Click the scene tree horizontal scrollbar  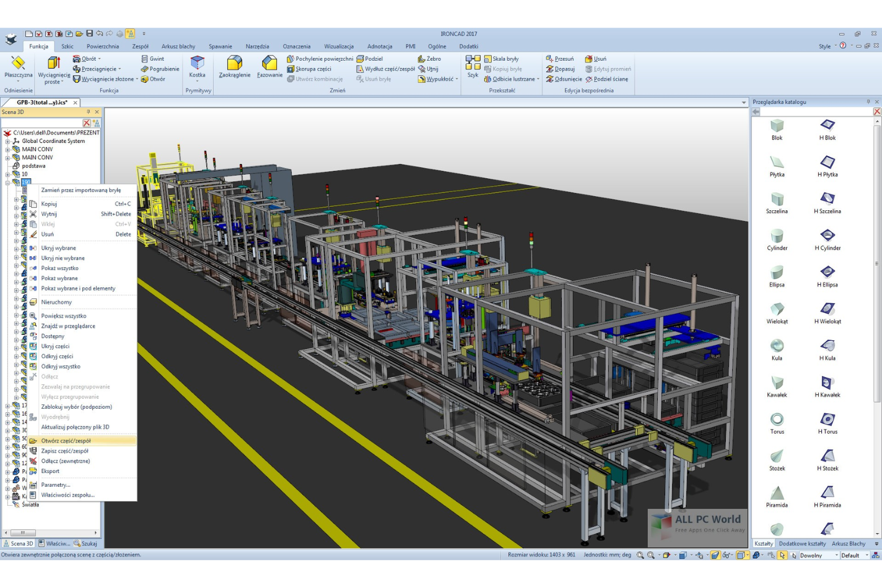(23, 533)
